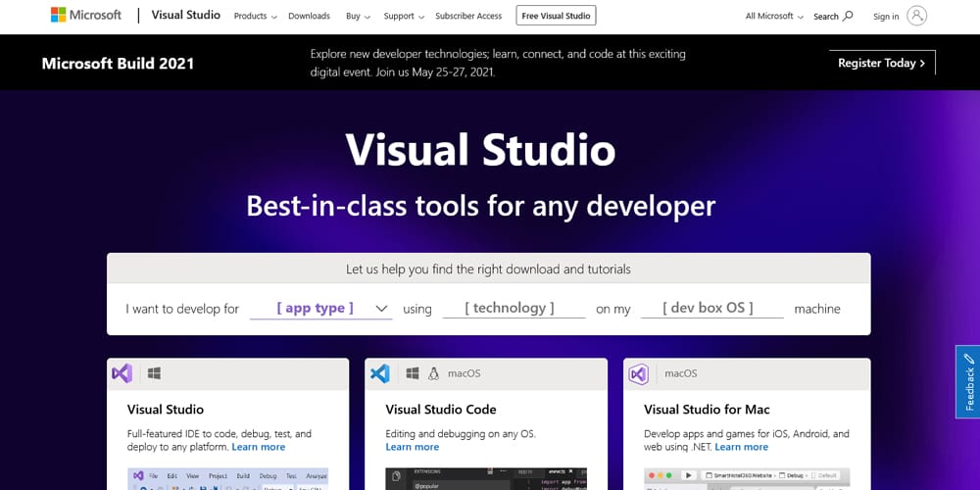Click the Visual Studio IDE screenshot thumbnail
This screenshot has width=980, height=490.
228,479
